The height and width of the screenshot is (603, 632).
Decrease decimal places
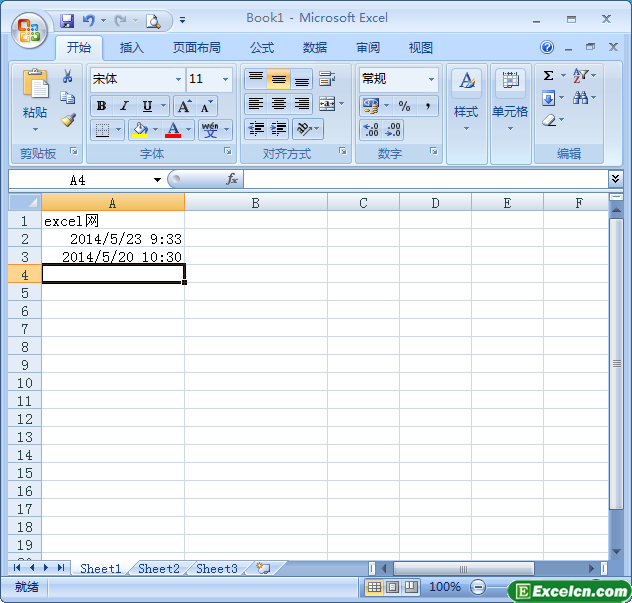(x=393, y=130)
